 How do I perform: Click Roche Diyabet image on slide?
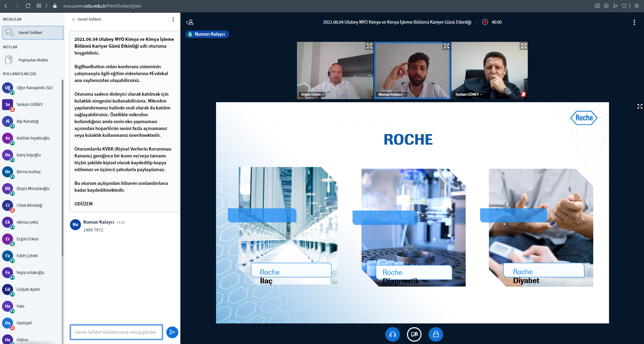pos(541,227)
